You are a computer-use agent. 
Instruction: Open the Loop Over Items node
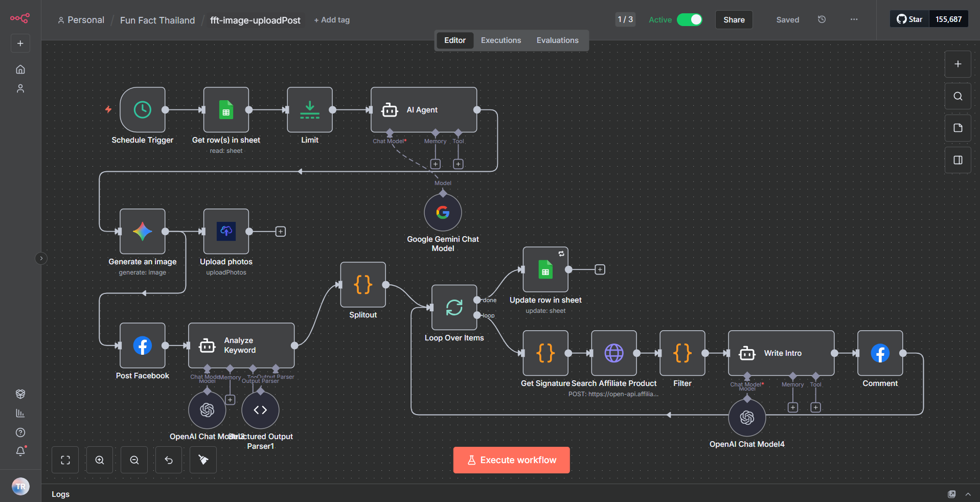[454, 307]
